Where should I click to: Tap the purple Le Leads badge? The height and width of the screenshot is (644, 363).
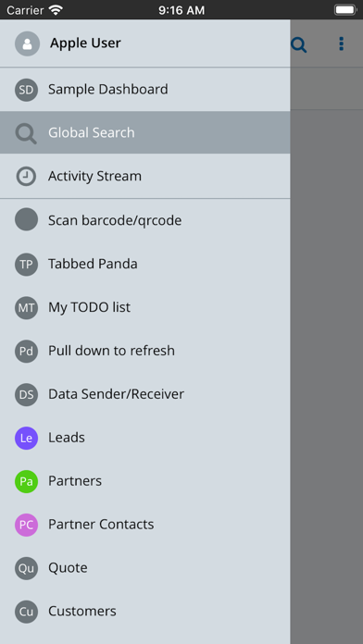point(26,438)
